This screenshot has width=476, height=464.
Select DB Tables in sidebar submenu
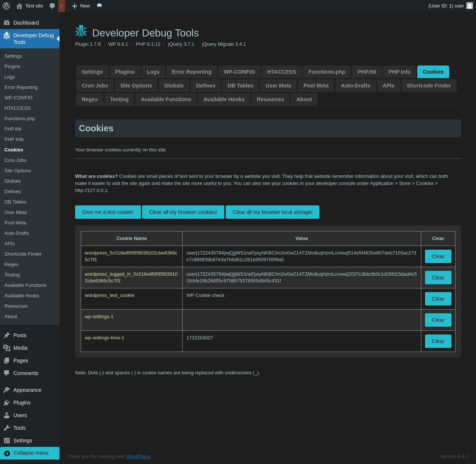(15, 202)
